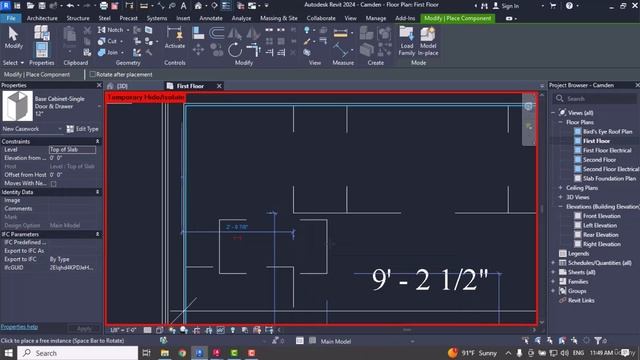The width and height of the screenshot is (640, 360).
Task: Click the Join geometry tool
Action: tap(108, 52)
